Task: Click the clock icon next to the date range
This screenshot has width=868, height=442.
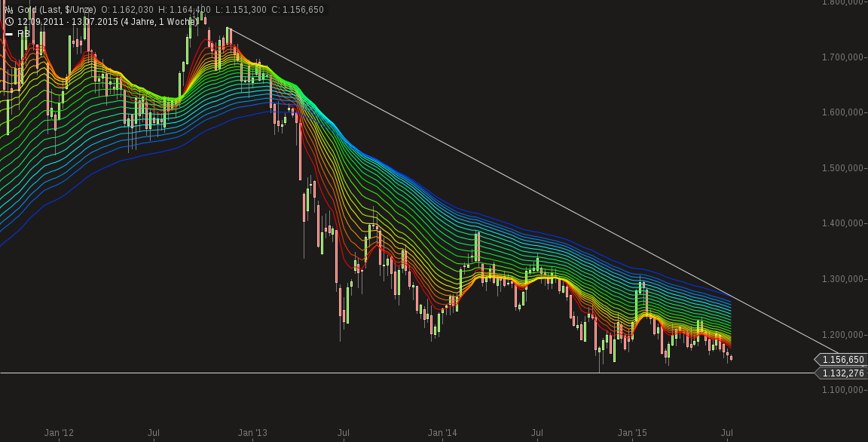Action: tap(8, 21)
